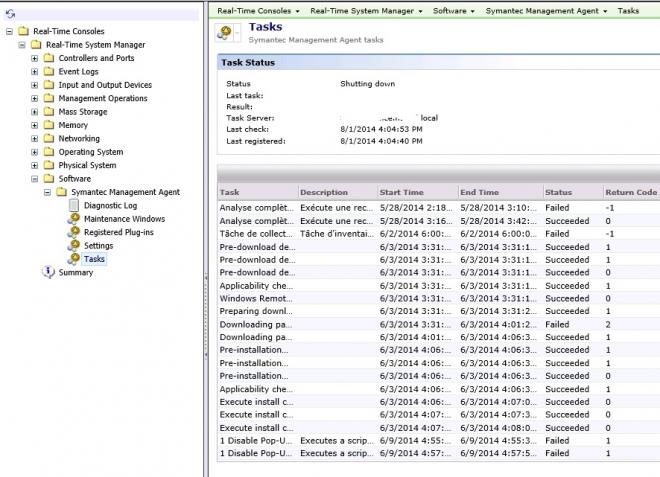Click the Mass Storage folder icon
This screenshot has height=477, width=660.
click(49, 112)
